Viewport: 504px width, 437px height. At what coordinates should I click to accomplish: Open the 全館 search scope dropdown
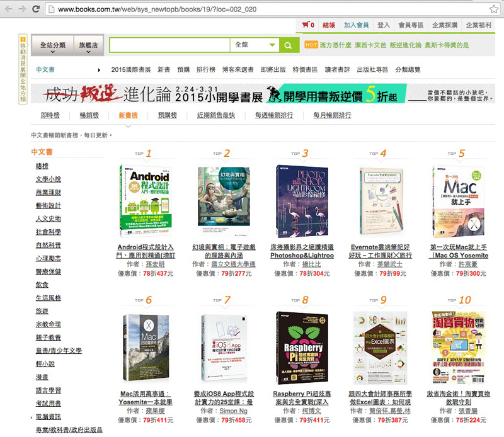click(x=255, y=45)
